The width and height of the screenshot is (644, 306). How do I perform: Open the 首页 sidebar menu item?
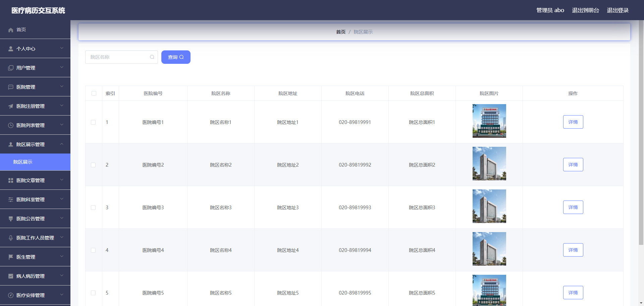pyautogui.click(x=35, y=30)
